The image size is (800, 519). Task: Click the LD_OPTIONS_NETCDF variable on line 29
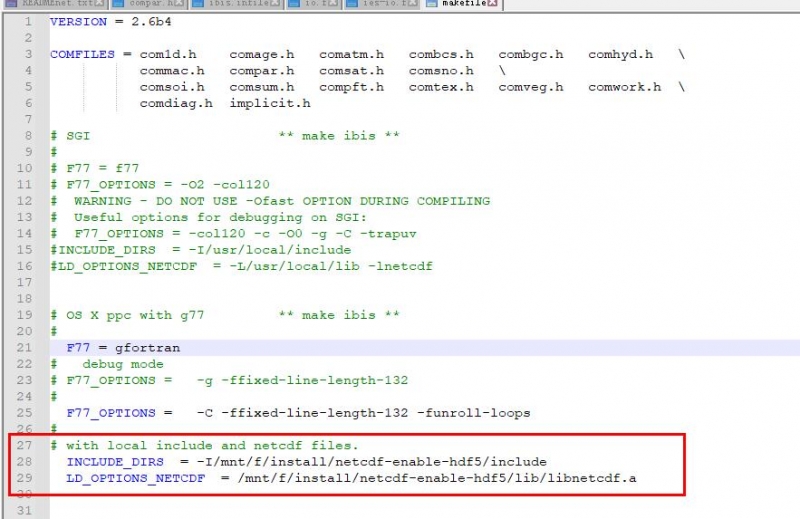[x=136, y=478]
